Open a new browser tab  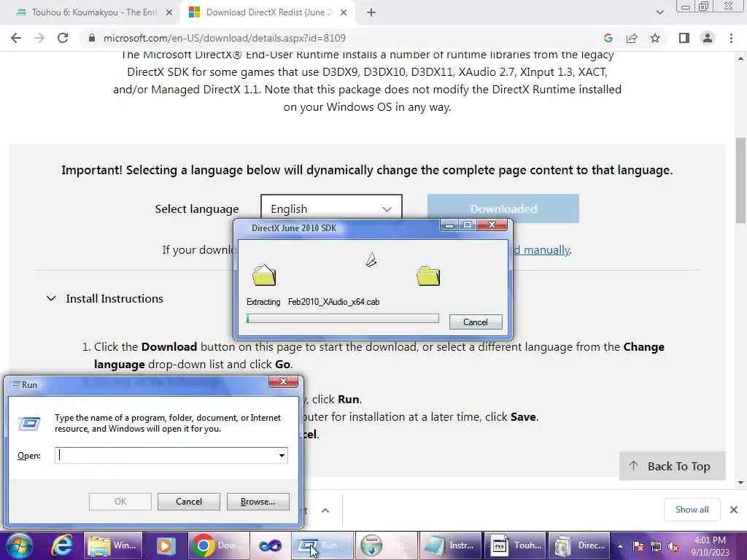[x=371, y=13]
